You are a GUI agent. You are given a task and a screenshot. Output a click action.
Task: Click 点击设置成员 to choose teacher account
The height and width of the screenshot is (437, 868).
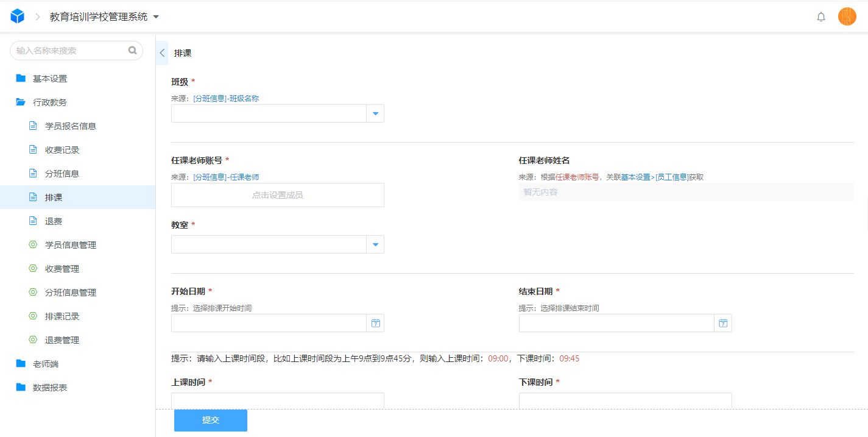click(277, 195)
